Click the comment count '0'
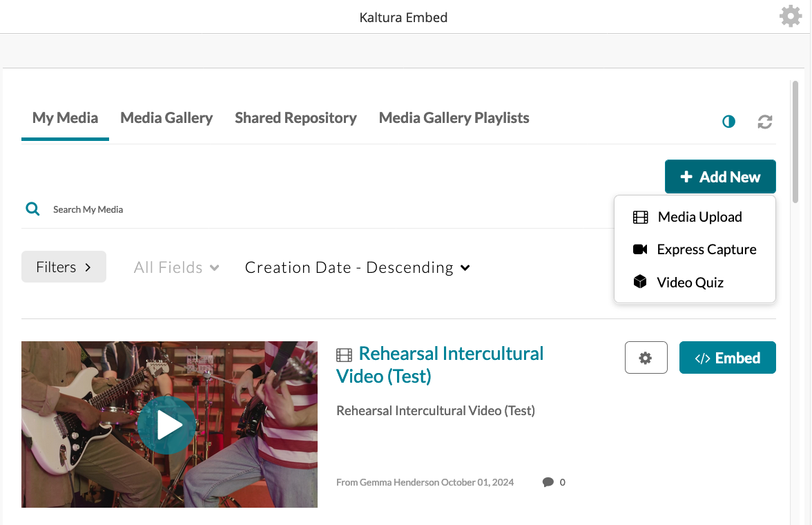This screenshot has height=525, width=812. 562,482
